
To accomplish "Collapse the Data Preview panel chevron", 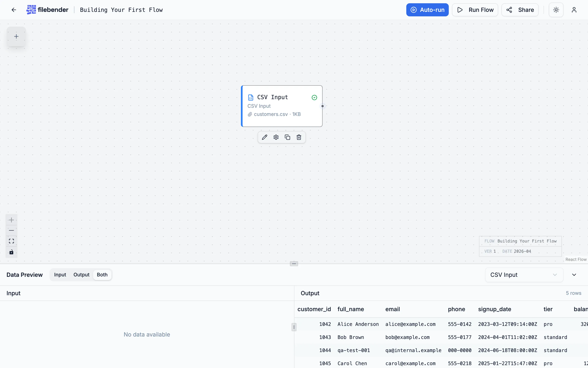I will (x=574, y=275).
